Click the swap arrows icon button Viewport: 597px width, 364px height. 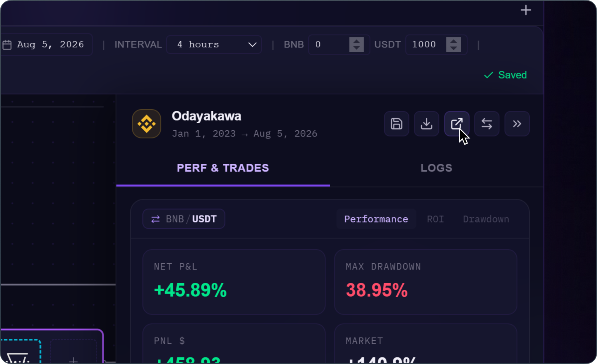(487, 124)
